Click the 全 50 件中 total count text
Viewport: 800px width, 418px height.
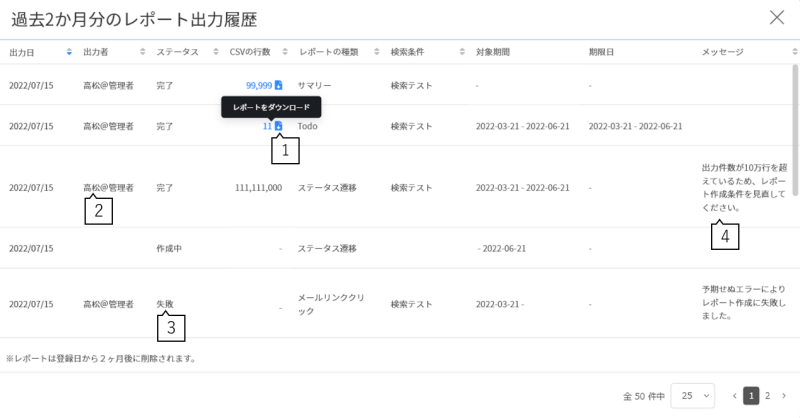click(x=643, y=396)
